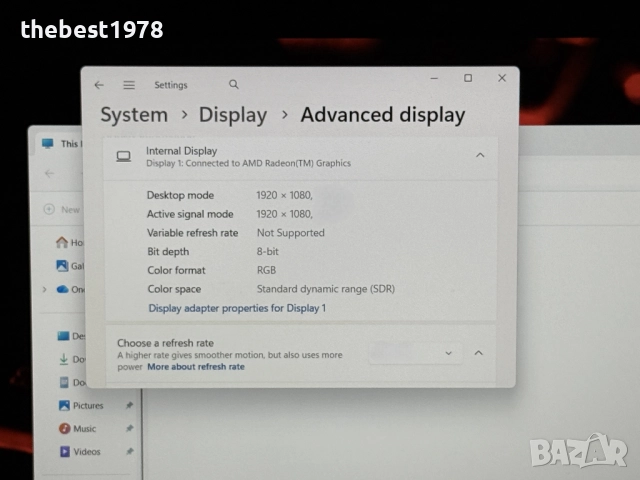This screenshot has height=480, width=640.
Task: Click the Settings search magnifier icon
Action: tap(234, 85)
